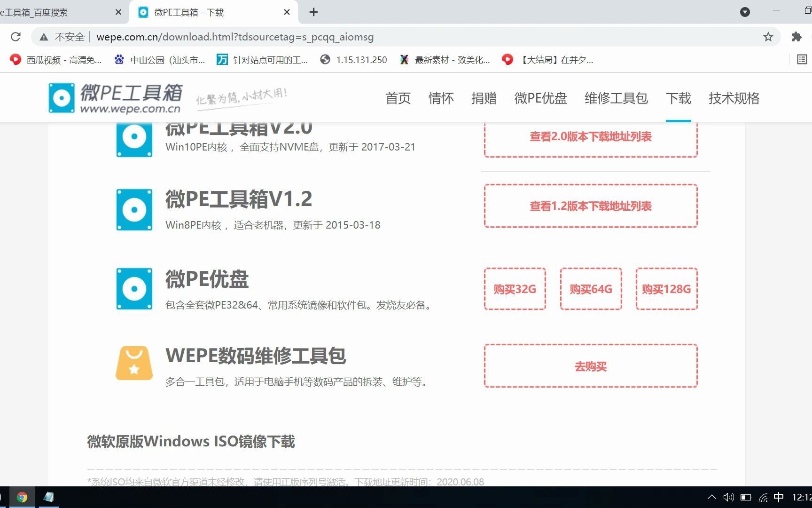Open 西瓜视频 bookmark
812x508 pixels.
tap(55, 60)
